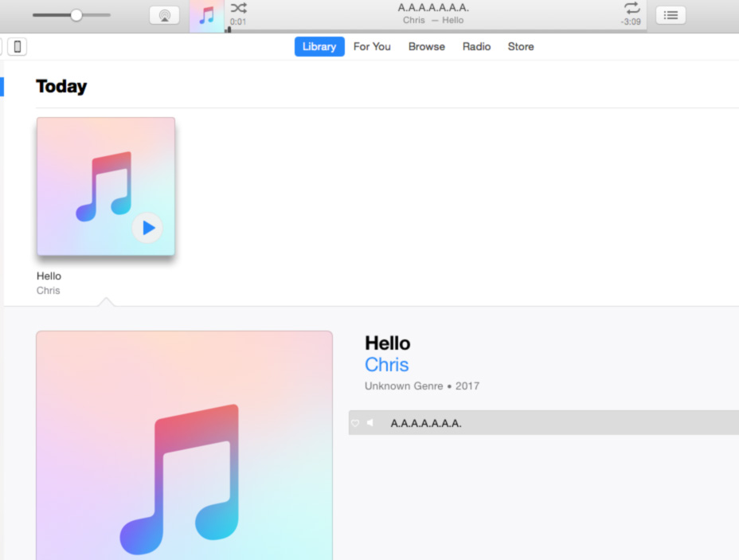Open the Store tab
739x560 pixels.
tap(521, 47)
